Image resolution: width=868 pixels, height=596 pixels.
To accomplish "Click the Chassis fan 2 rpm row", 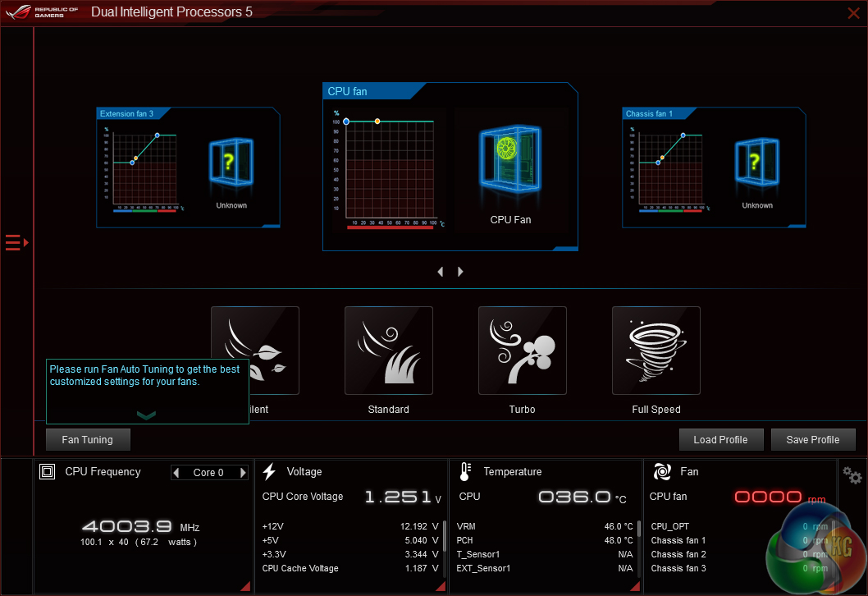I will [739, 554].
